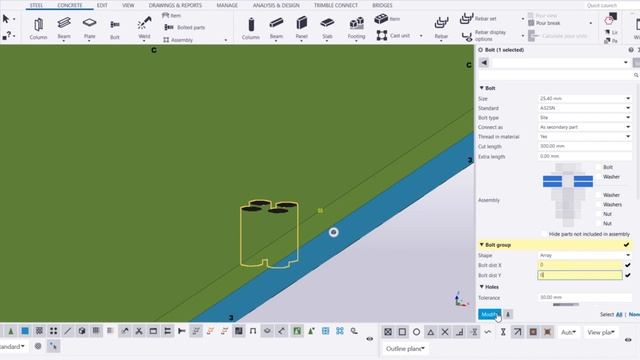Screen dimensions: 640x360
Task: Click the snap to circle center switch
Action: 416,332
